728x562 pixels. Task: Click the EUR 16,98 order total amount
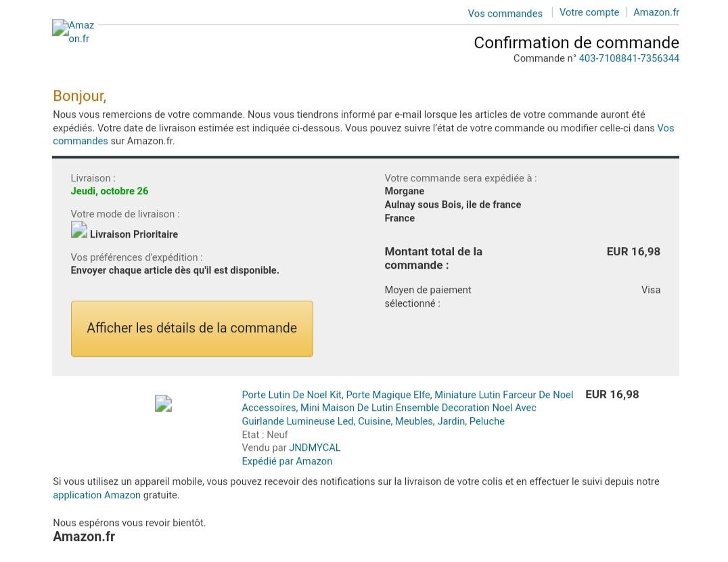(633, 251)
